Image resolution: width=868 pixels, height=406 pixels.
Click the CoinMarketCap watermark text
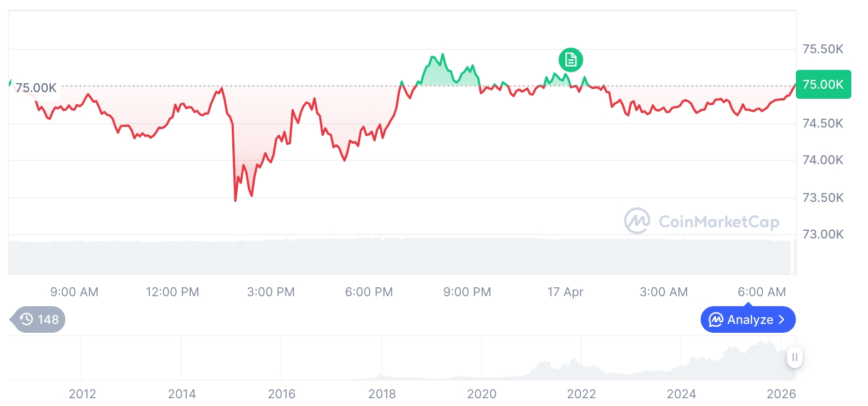coord(719,222)
